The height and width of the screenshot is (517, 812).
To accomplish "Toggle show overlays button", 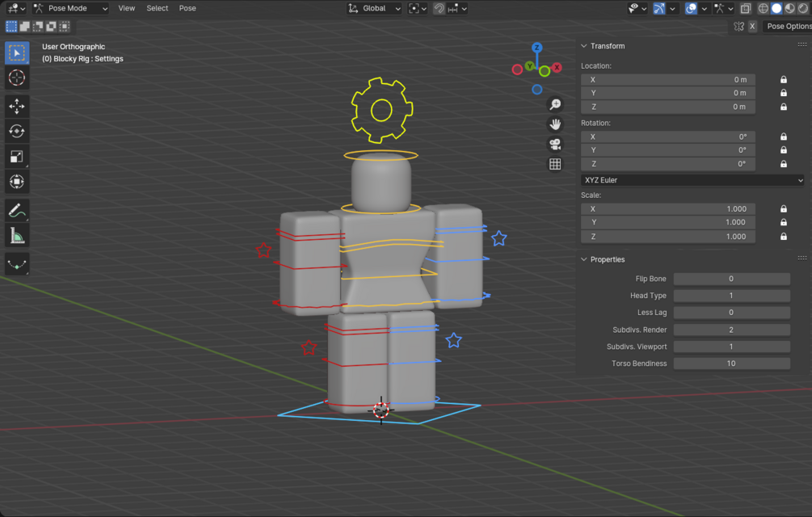I will (691, 8).
